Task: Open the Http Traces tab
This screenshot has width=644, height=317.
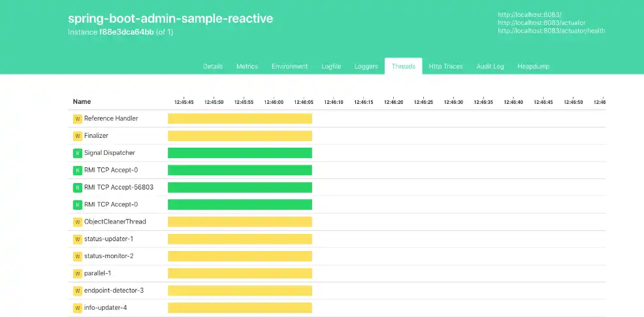Action: [445, 66]
